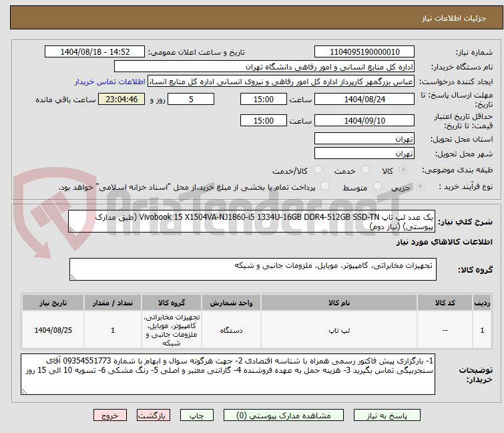Toggle the 'اسناد خزانه اسلامی' payment checkbox
The width and height of the screenshot is (504, 433).
[x=325, y=186]
